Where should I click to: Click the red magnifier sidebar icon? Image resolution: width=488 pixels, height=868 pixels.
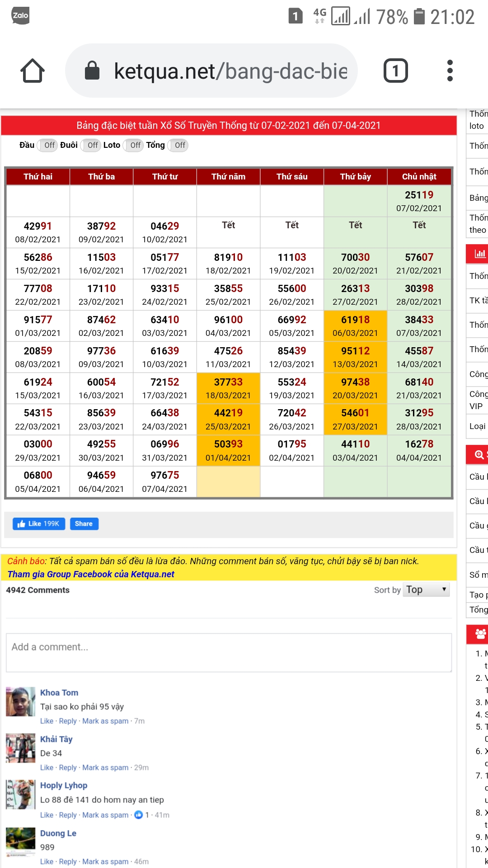coord(479,454)
